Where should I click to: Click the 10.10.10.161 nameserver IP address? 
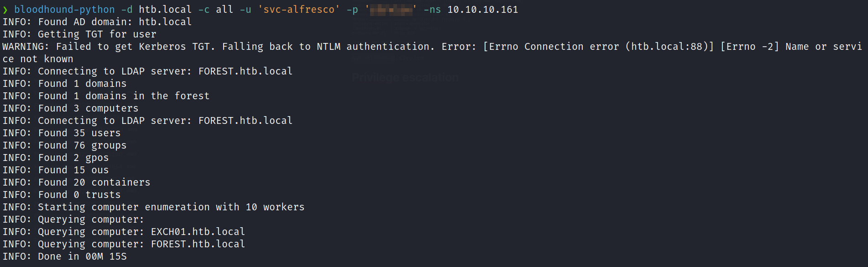(482, 10)
